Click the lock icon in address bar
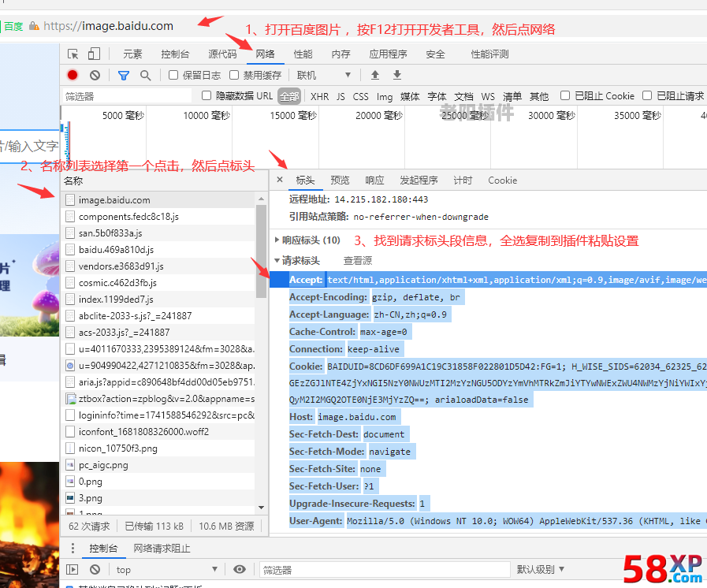The image size is (707, 588). (34, 26)
